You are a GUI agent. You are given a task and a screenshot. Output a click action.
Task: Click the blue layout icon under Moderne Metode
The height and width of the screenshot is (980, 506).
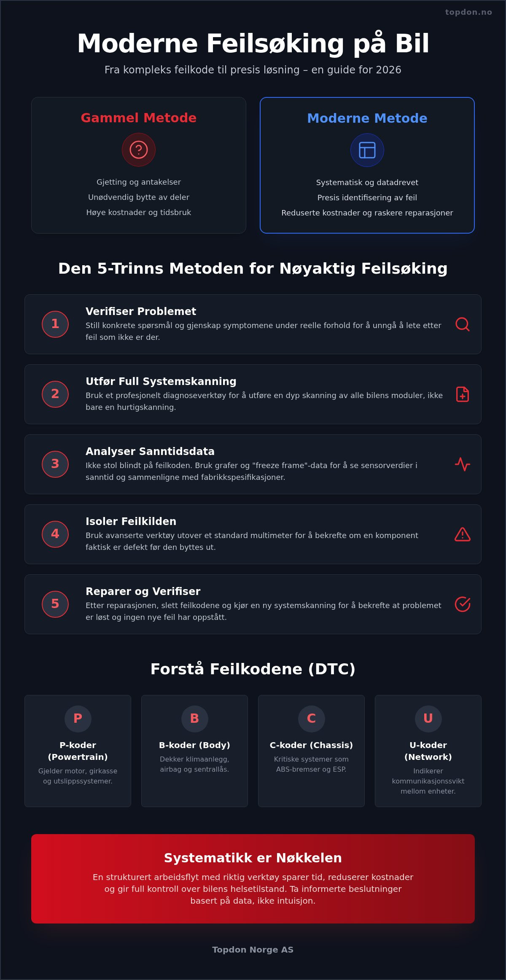367,150
